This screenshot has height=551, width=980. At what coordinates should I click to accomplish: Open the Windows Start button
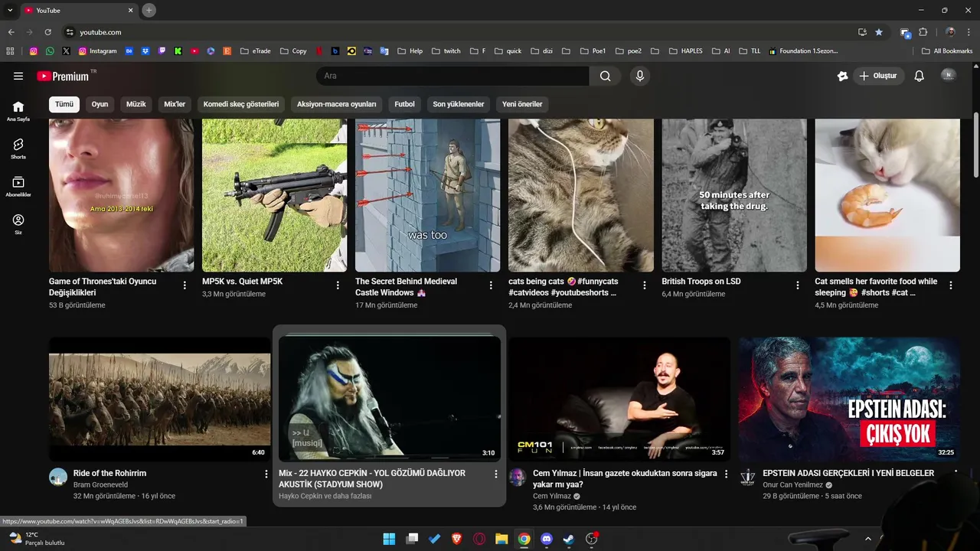click(389, 539)
